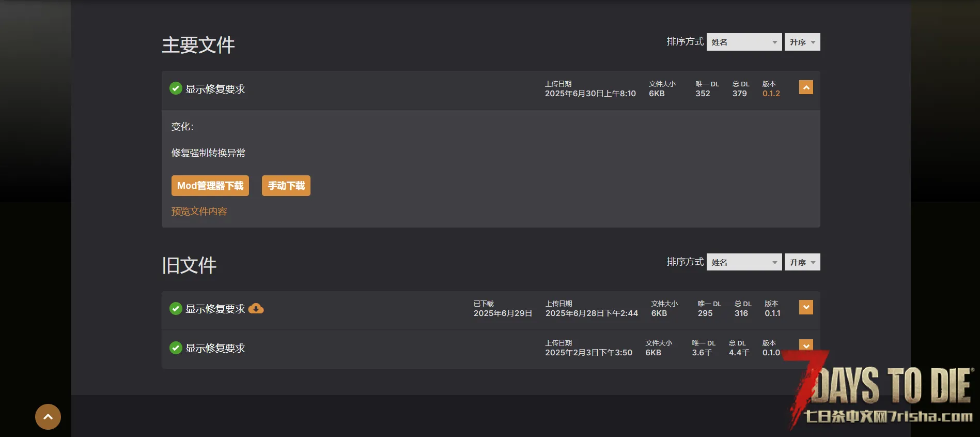Click the 7 Days to Die watermark logo
This screenshot has height=437, width=980.
[x=883, y=393]
